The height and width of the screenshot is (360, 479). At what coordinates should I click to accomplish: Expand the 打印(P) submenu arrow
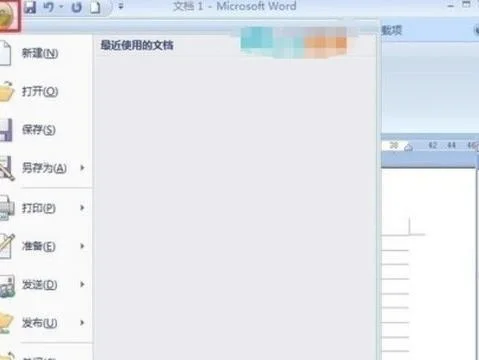pyautogui.click(x=82, y=208)
